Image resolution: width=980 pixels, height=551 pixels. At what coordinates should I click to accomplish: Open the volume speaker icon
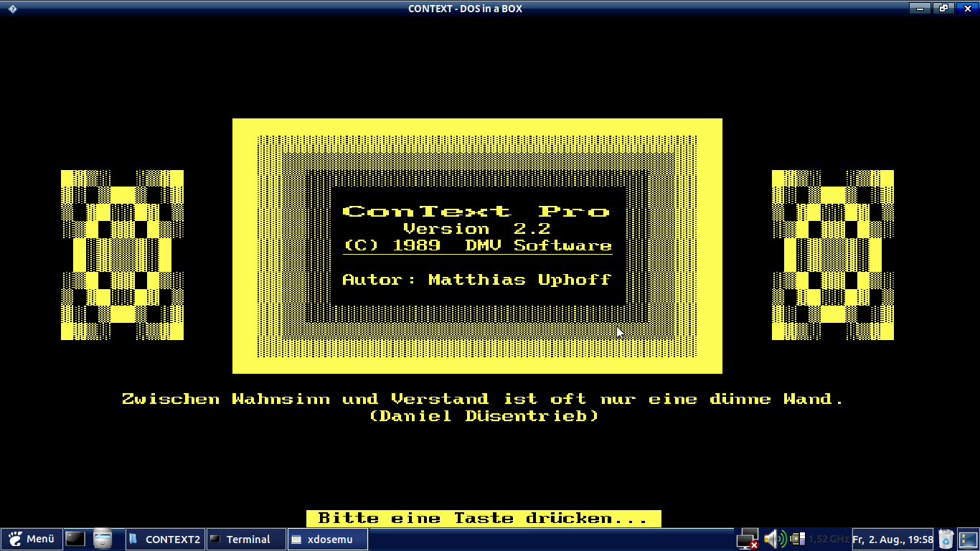tap(774, 539)
